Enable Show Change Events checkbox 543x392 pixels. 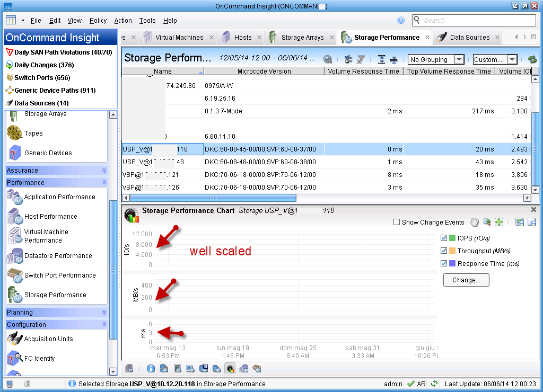(397, 222)
